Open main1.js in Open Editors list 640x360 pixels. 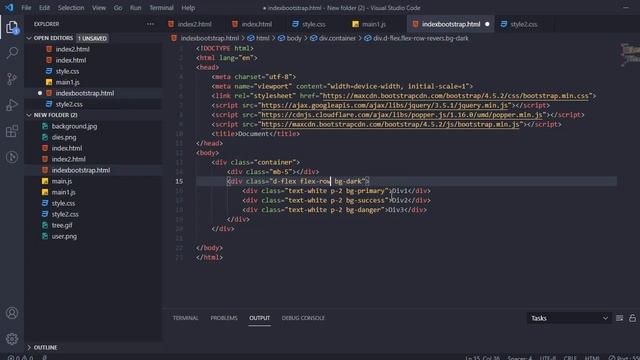click(67, 82)
